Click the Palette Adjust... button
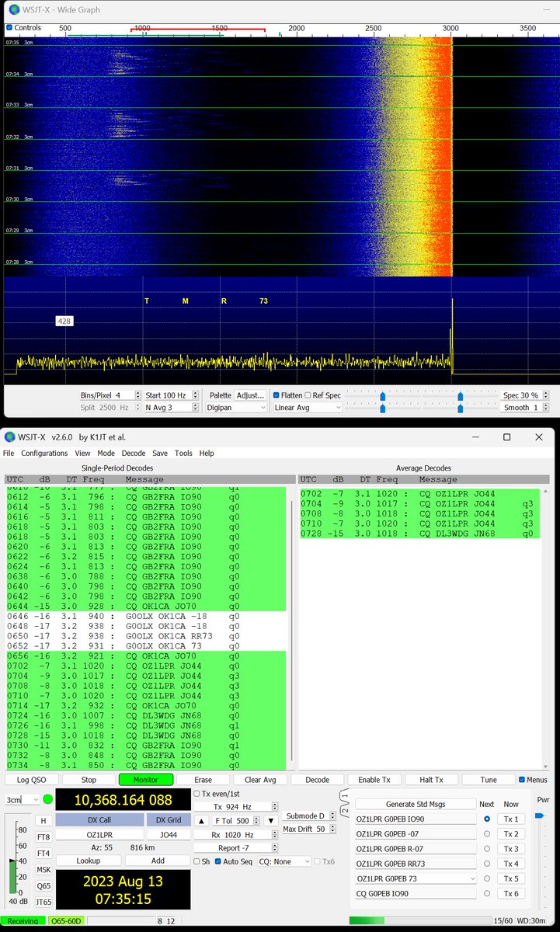This screenshot has height=932, width=560. coord(250,395)
